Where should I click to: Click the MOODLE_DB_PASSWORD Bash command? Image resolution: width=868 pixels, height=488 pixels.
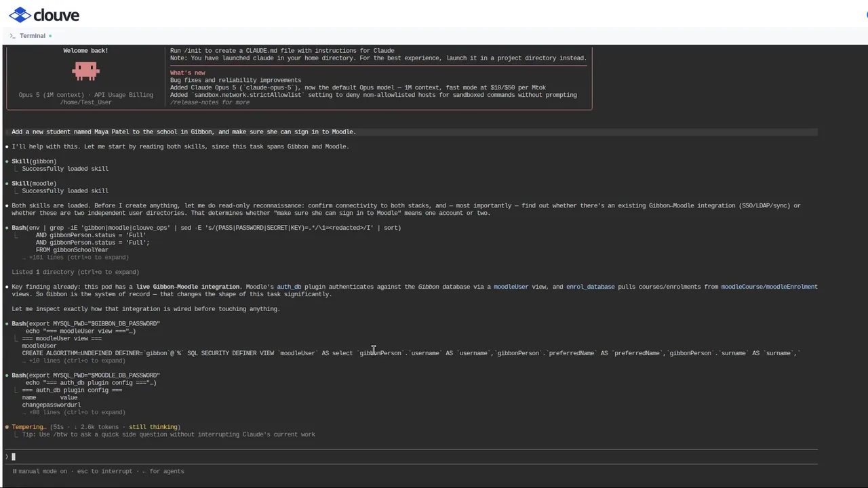coord(85,375)
